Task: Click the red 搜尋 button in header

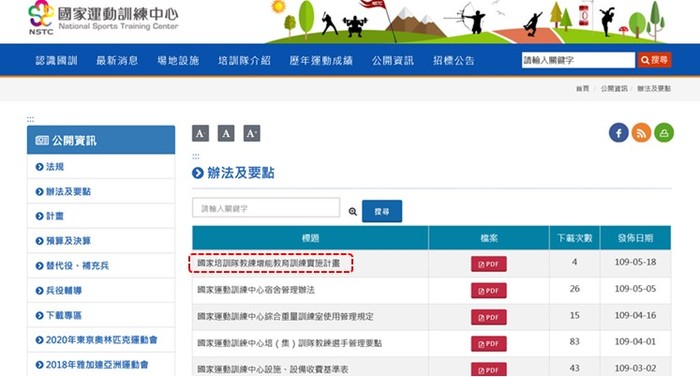Action: [654, 60]
